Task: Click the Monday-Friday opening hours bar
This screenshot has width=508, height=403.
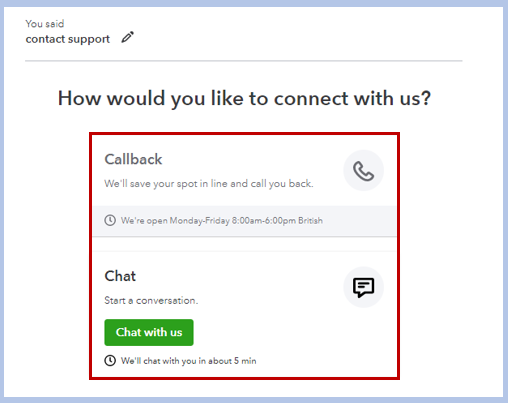Action: coord(244,221)
